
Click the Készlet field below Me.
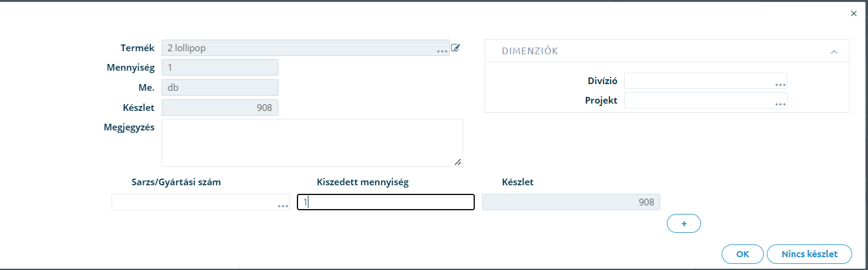pyautogui.click(x=220, y=108)
